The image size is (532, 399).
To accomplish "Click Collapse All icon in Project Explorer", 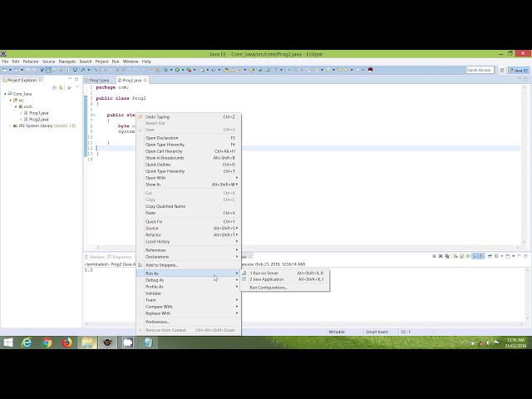I will coord(54,87).
